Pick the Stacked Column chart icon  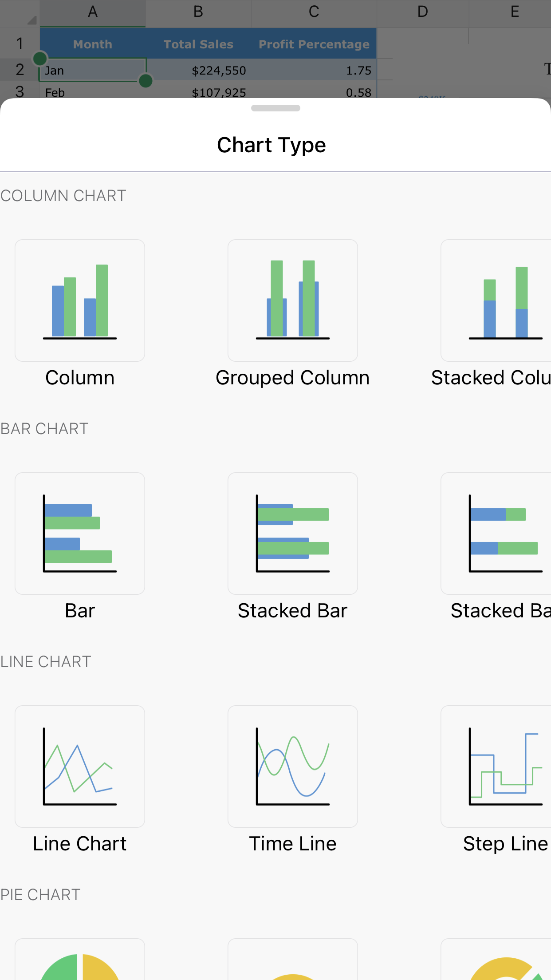496,300
